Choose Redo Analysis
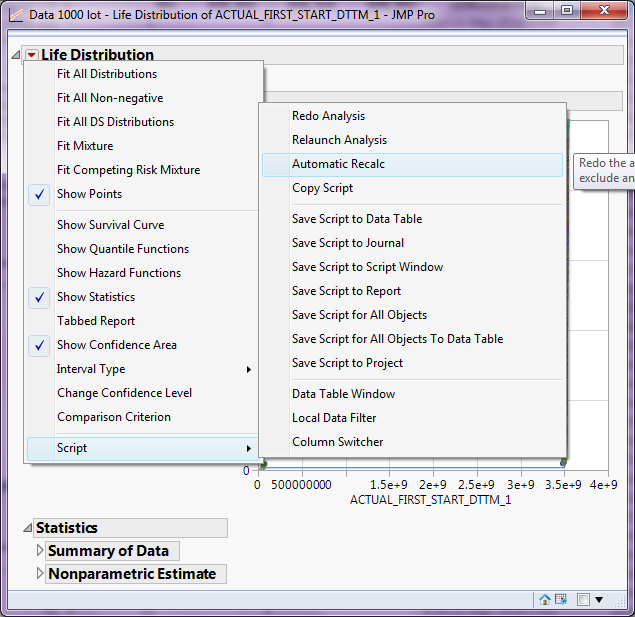 tap(328, 116)
